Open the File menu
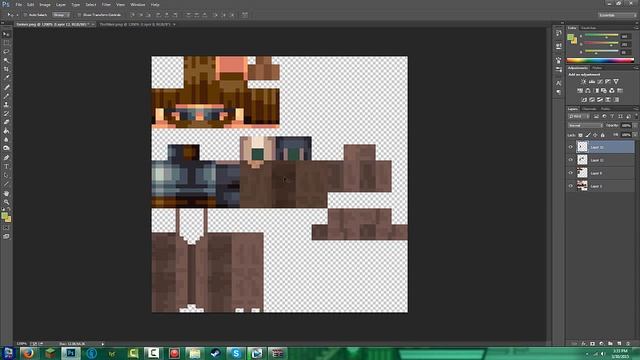Viewport: 640px width, 360px height. [x=19, y=4]
